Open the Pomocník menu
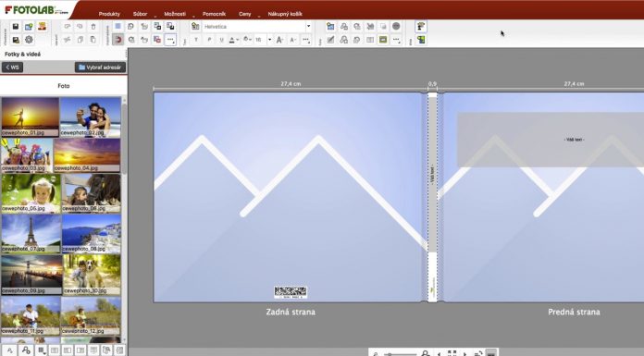Viewport: 644px width, 356px height. (x=214, y=14)
